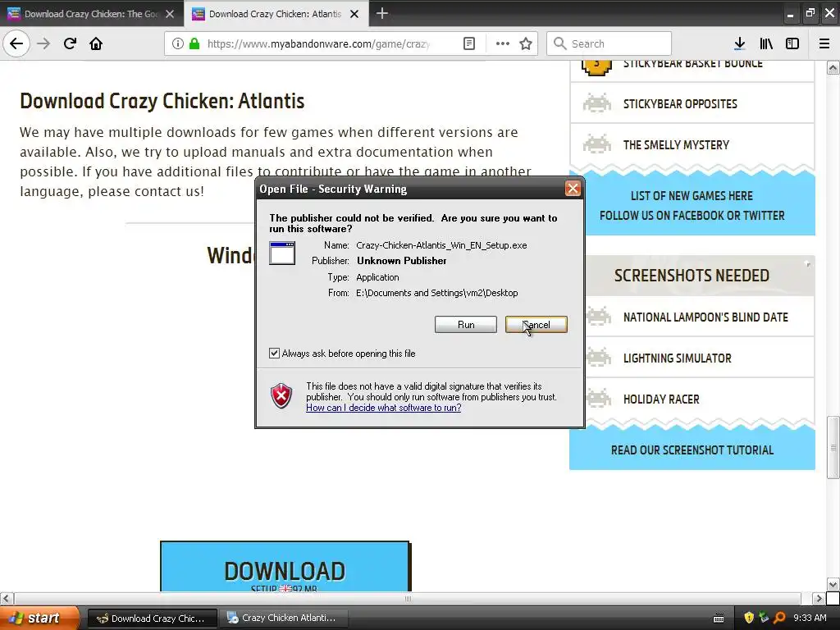Click the page vertical scrollbar thumb
This screenshot has height=630, width=840.
(833, 447)
